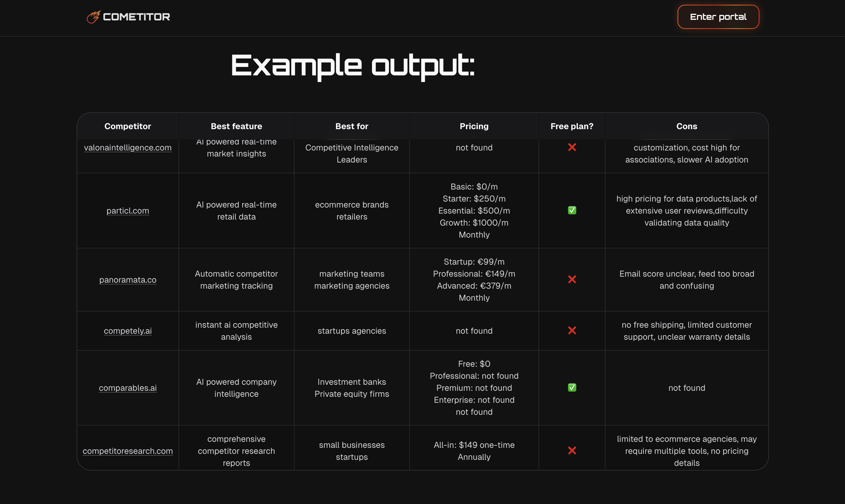This screenshot has width=845, height=504.
Task: Open the panoramata.co link
Action: coord(127,280)
